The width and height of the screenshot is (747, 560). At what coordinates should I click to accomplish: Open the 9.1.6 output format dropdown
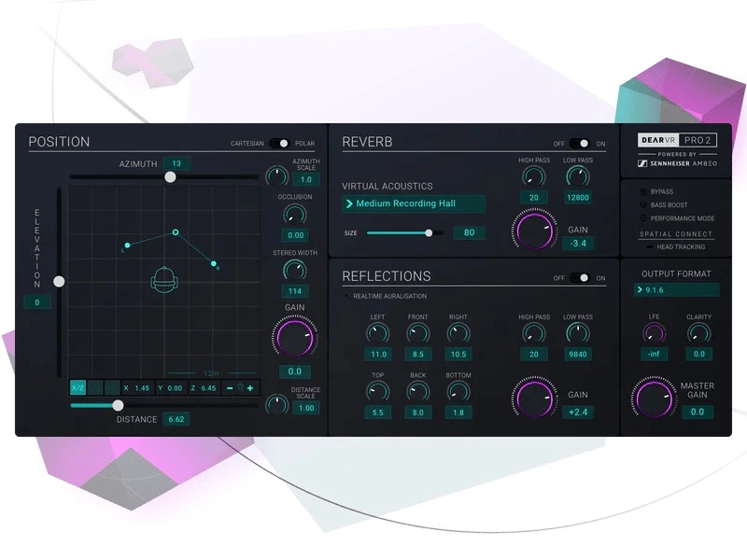tap(676, 289)
